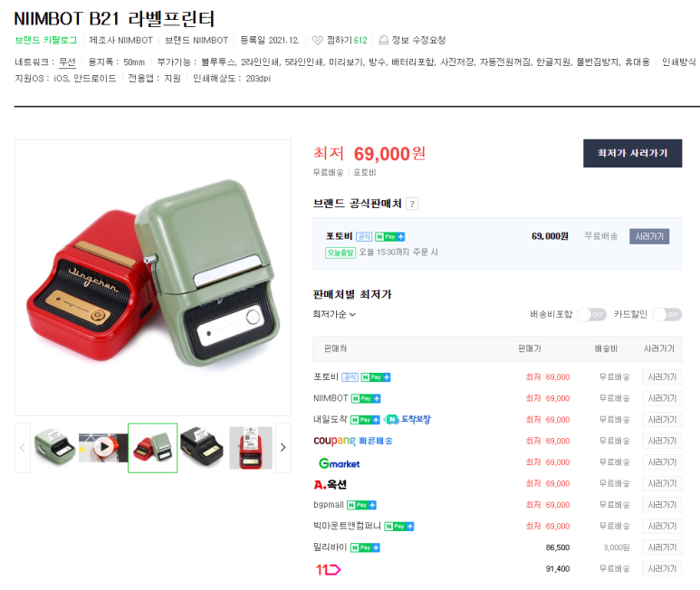Screen dimensions: 700x590
Task: Click the heart wishlist icon
Action: (318, 40)
